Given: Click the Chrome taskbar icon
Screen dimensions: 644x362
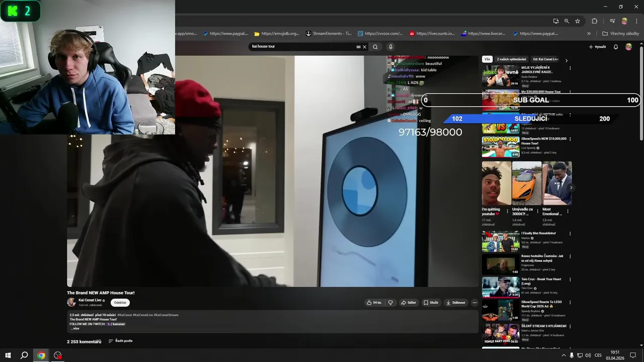Looking at the screenshot, I should (x=41, y=355).
